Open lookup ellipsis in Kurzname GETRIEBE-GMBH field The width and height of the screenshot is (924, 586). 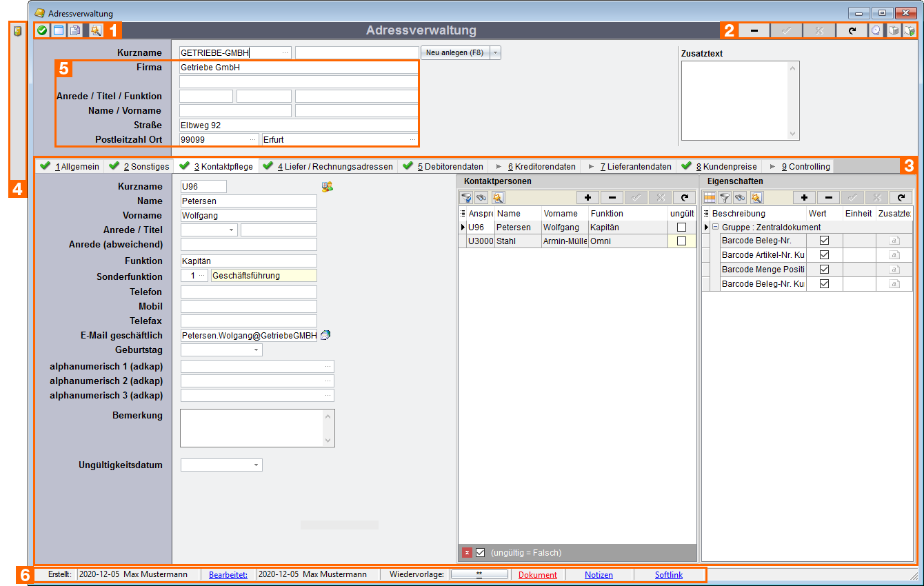pos(285,53)
